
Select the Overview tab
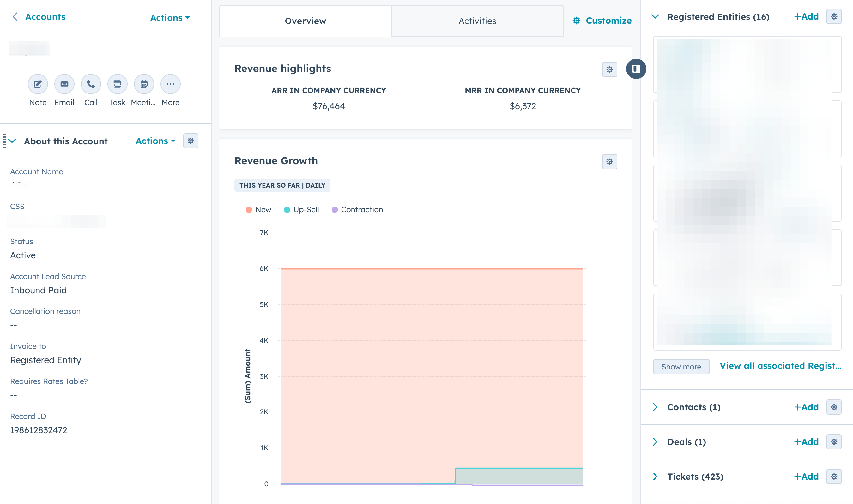pyautogui.click(x=305, y=21)
